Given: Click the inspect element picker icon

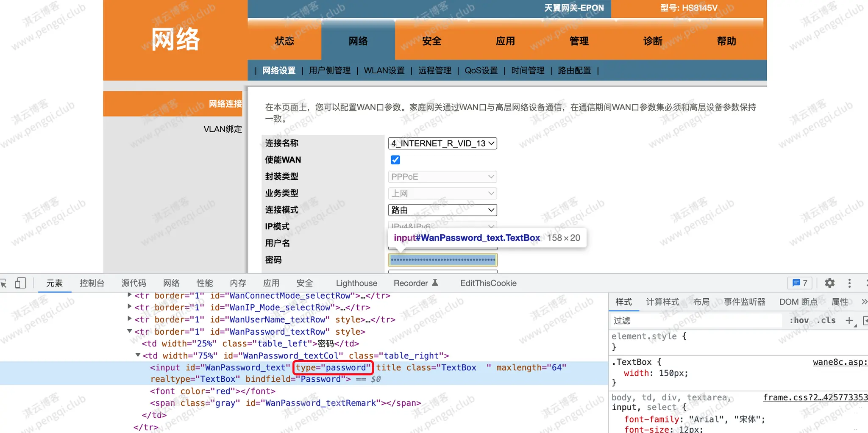Looking at the screenshot, I should (3, 283).
